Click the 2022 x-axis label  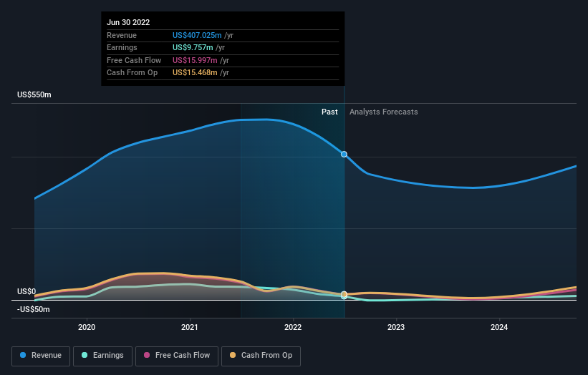coord(293,327)
